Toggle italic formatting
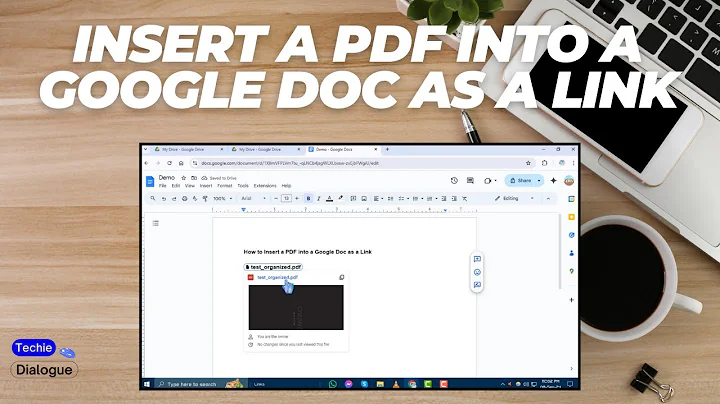This screenshot has width=720, height=404. point(319,198)
